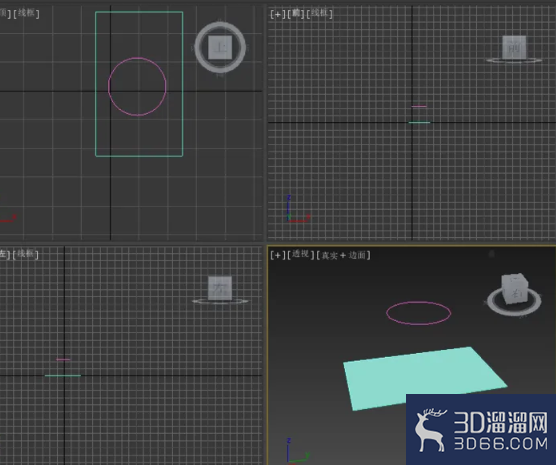The height and width of the screenshot is (465, 556).
Task: Click the ViewCube top face in Top viewport
Action: pos(220,47)
